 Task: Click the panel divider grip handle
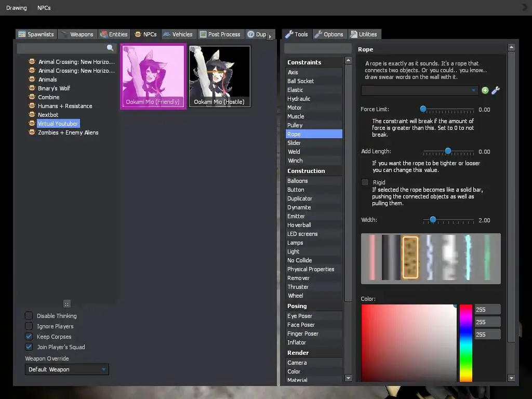(x=67, y=303)
